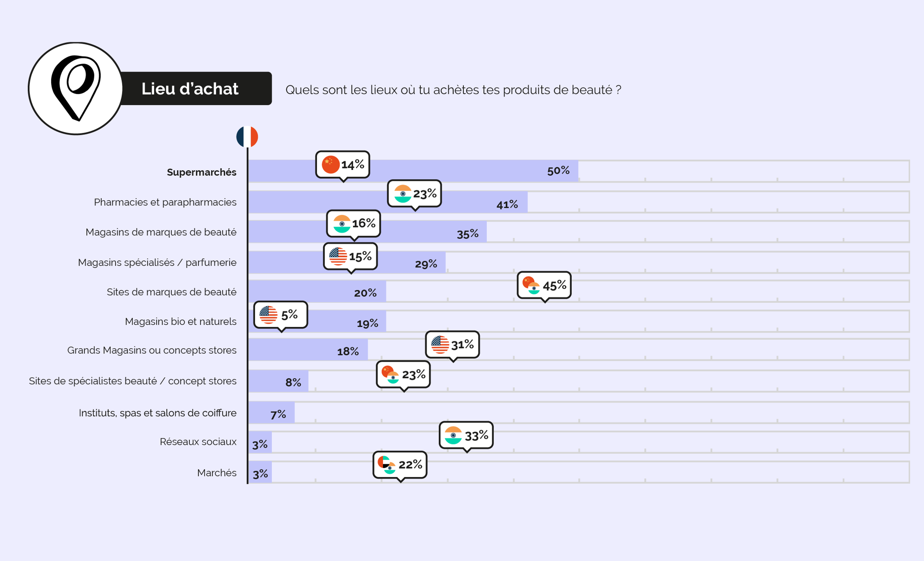Click the Réseaux sociaux label
This screenshot has height=561, width=924.
198,442
